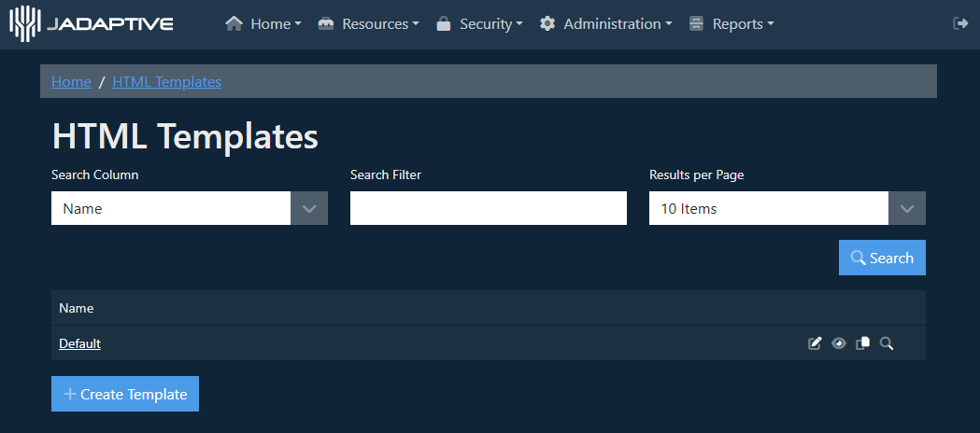Open the Home menu

pyautogui.click(x=263, y=24)
